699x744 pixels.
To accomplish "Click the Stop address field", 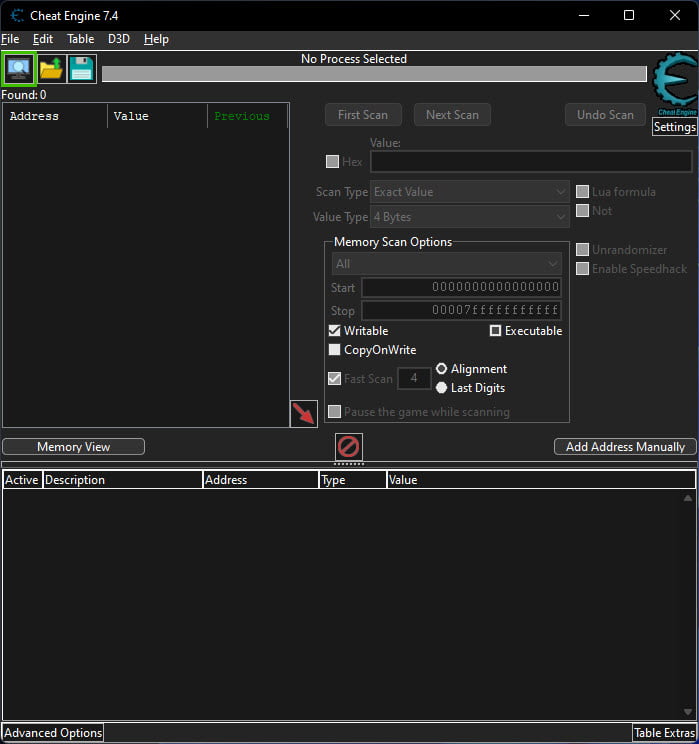I will pyautogui.click(x=461, y=310).
